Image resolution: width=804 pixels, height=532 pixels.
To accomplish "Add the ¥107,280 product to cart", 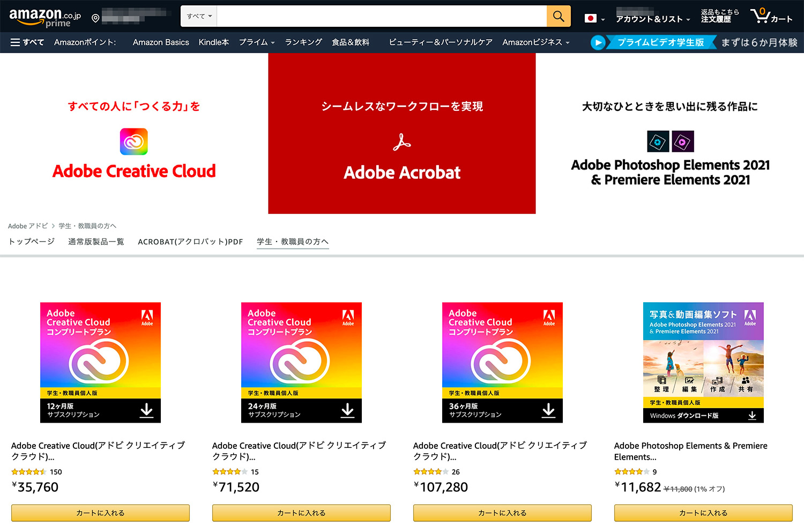I will coord(502,513).
